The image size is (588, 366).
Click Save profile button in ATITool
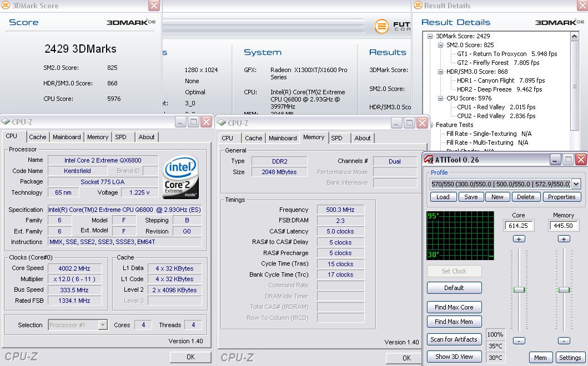point(471,197)
